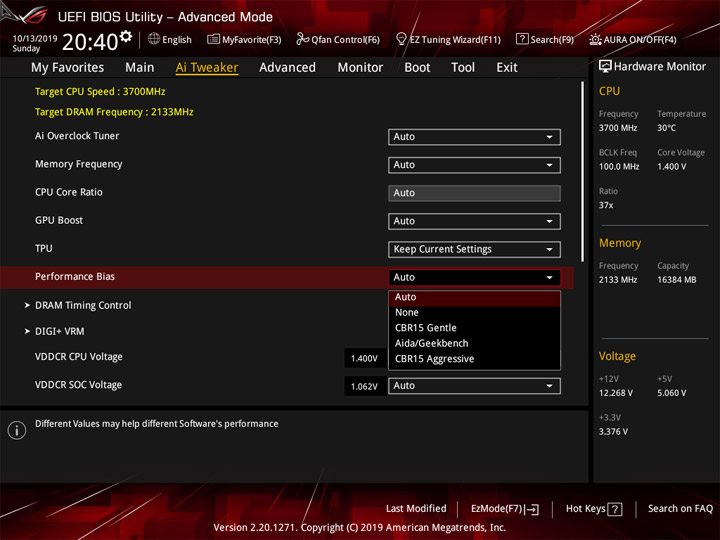Image resolution: width=720 pixels, height=540 pixels.
Task: Open Search(F9)
Action: click(x=545, y=39)
